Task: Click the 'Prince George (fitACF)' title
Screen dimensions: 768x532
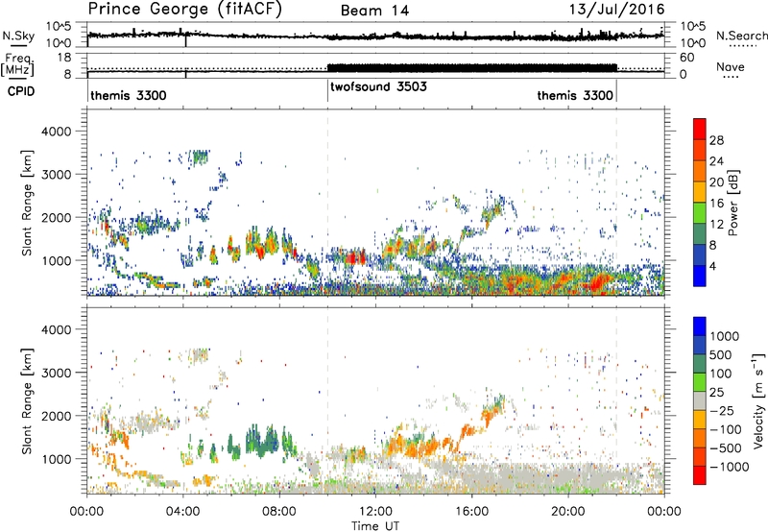Action: point(184,10)
